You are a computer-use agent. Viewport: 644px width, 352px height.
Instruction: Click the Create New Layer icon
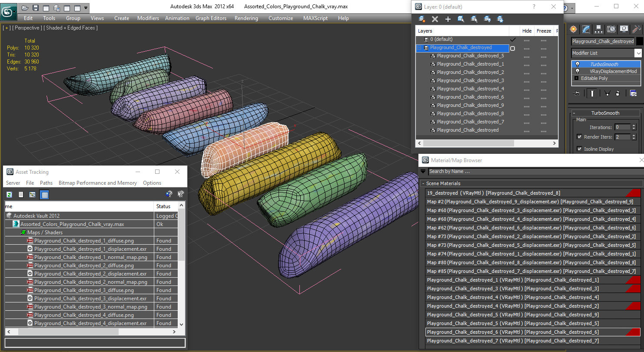click(x=422, y=19)
